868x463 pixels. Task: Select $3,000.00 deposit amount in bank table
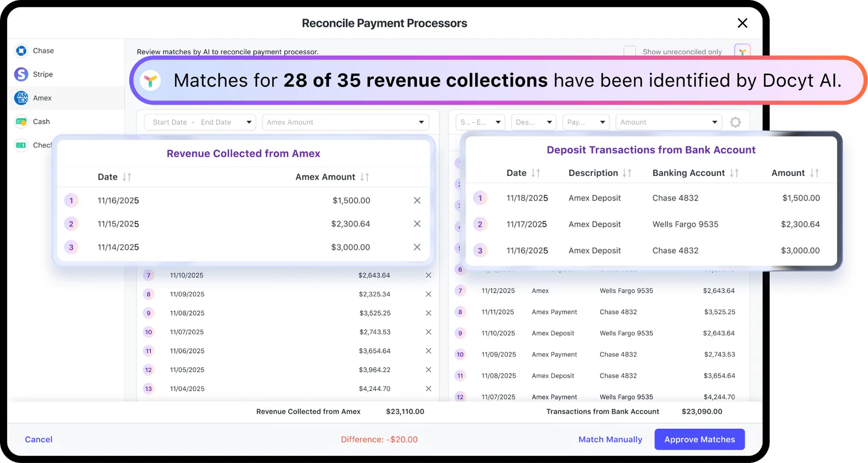click(800, 250)
